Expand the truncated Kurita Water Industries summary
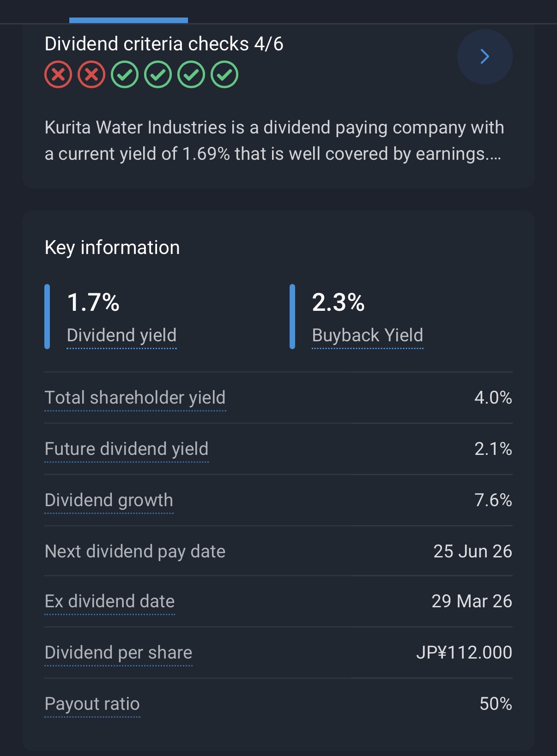 click(274, 141)
